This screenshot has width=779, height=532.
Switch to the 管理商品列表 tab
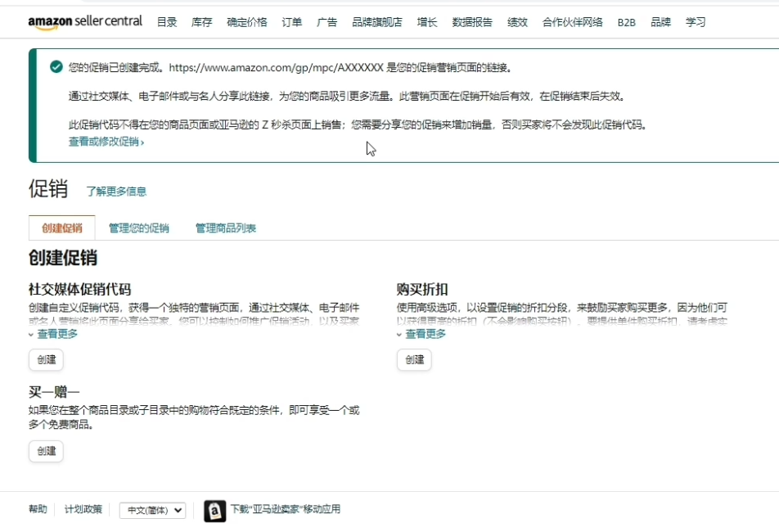coord(226,228)
